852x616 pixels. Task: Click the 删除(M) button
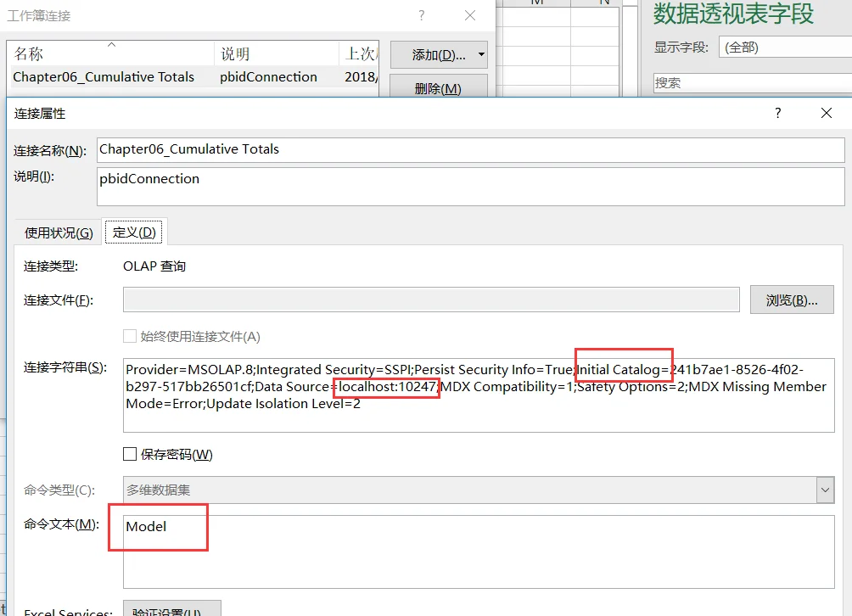tap(438, 88)
